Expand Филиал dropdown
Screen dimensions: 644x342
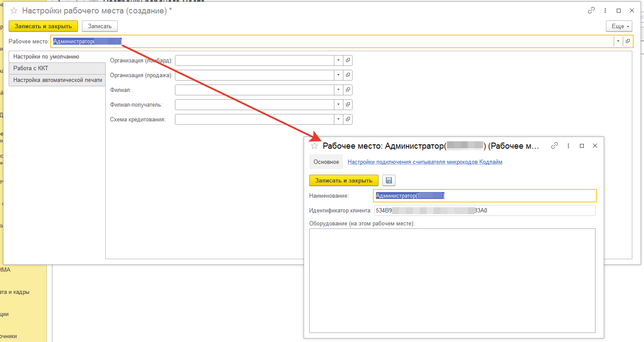tap(338, 90)
